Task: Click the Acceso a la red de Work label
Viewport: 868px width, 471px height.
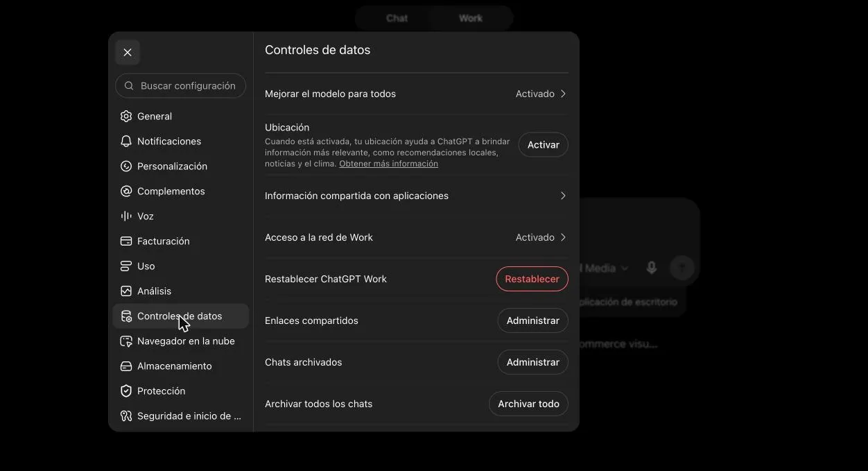Action: pyautogui.click(x=319, y=237)
